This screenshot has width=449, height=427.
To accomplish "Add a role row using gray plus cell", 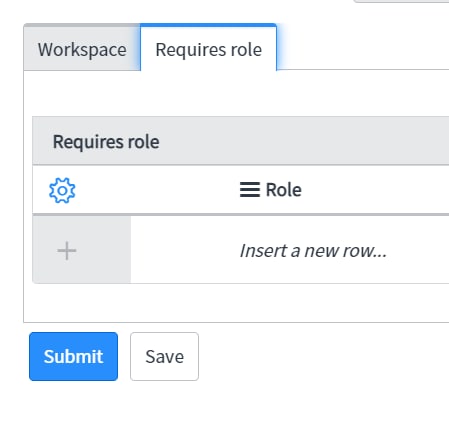I will (x=82, y=250).
